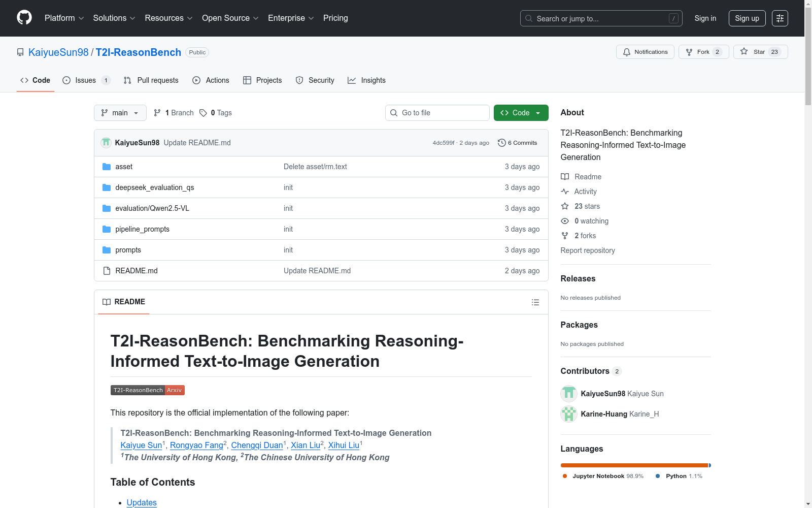Click the KaiyueSun98 commit author avatar
Image resolution: width=812 pixels, height=508 pixels.
coord(106,143)
